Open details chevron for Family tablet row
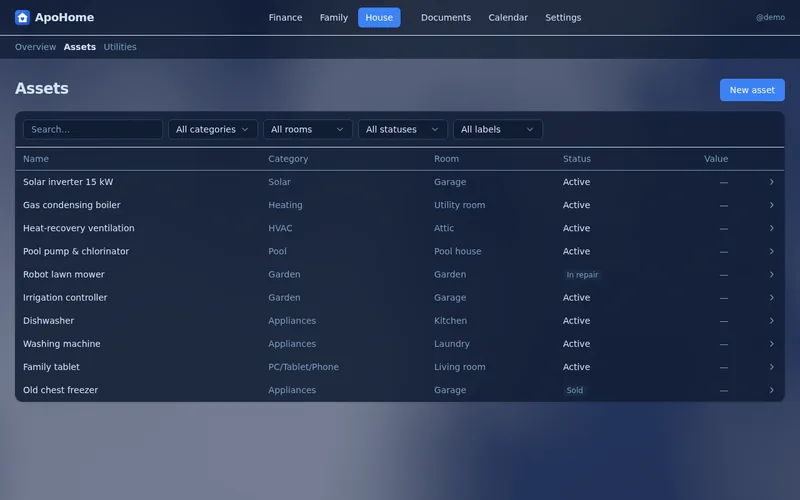Image resolution: width=800 pixels, height=500 pixels. pyautogui.click(x=771, y=367)
